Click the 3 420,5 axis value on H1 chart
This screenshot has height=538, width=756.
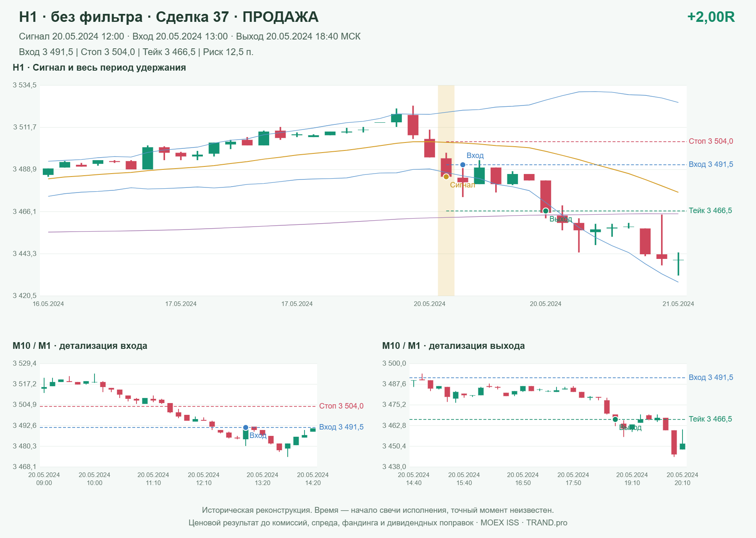[x=25, y=295]
